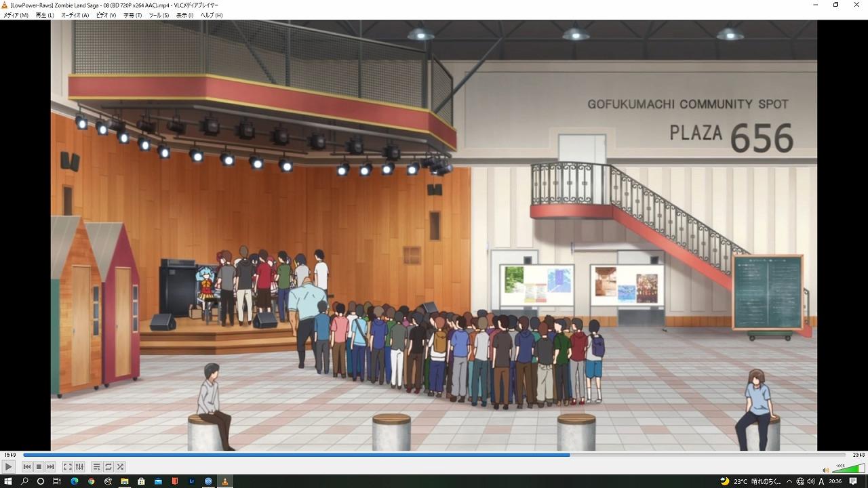
Task: Skip to next media track
Action: click(50, 466)
